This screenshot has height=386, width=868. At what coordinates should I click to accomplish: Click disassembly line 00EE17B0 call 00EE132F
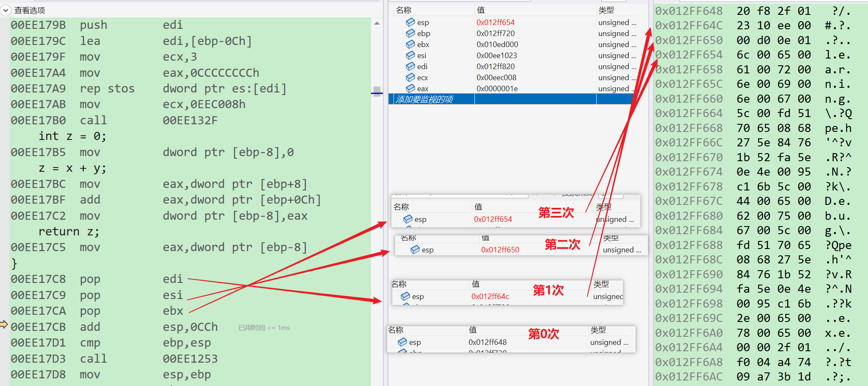(x=114, y=120)
